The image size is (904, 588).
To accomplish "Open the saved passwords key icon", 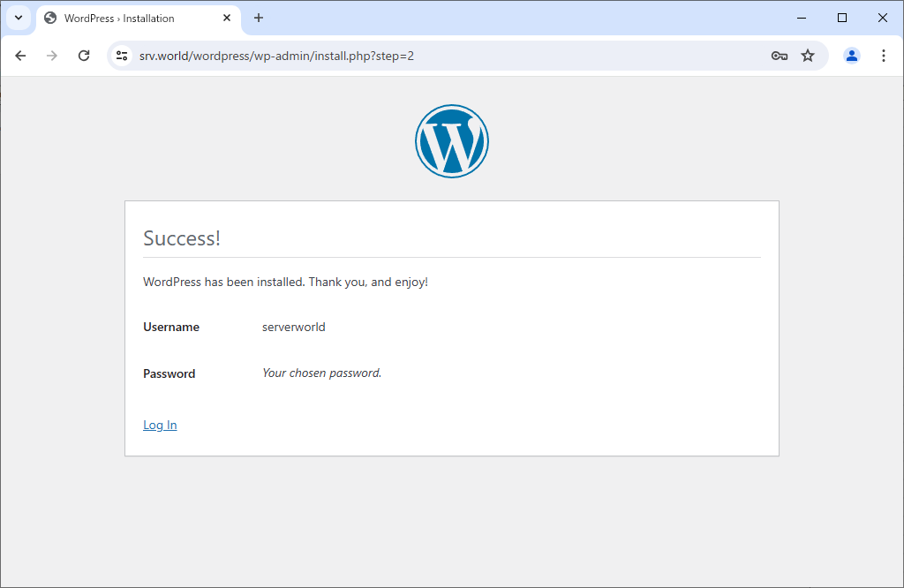I will (779, 56).
